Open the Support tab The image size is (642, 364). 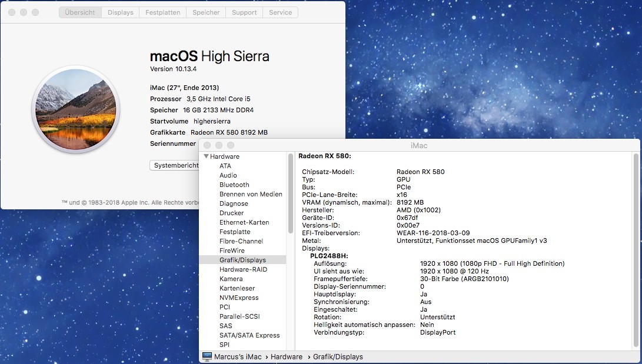click(x=244, y=12)
